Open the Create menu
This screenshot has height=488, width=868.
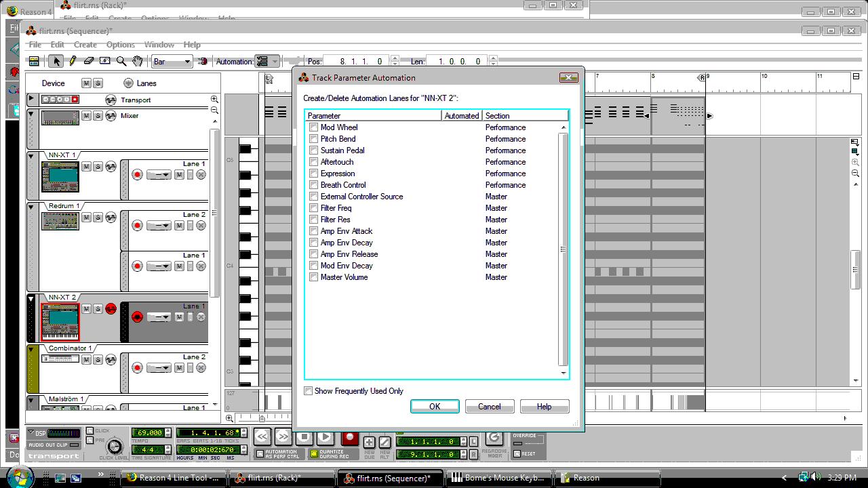click(85, 45)
